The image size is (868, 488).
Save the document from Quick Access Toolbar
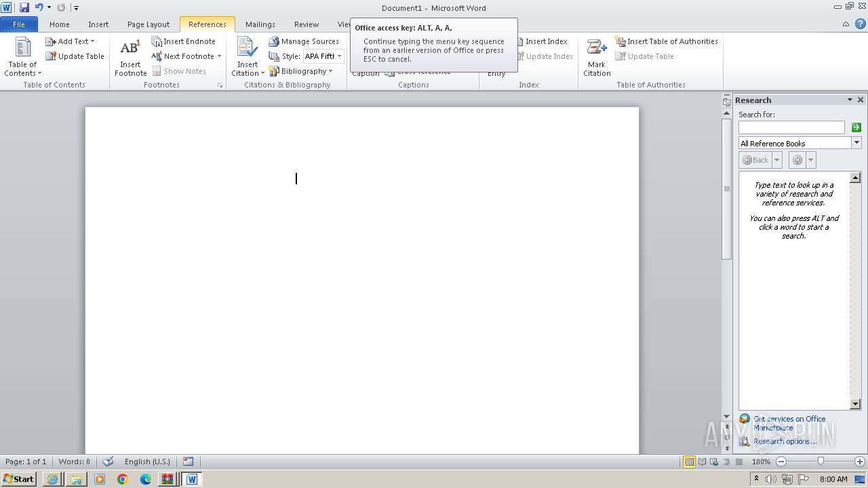pos(24,7)
